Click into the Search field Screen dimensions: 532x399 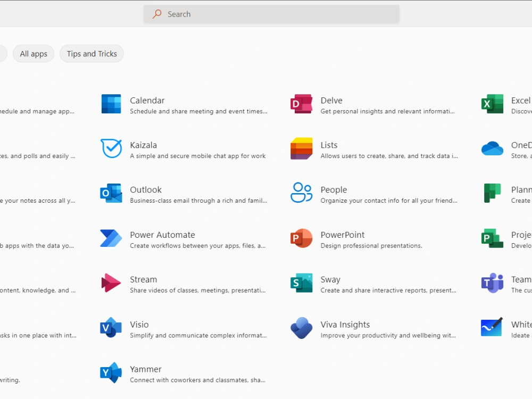(x=271, y=14)
